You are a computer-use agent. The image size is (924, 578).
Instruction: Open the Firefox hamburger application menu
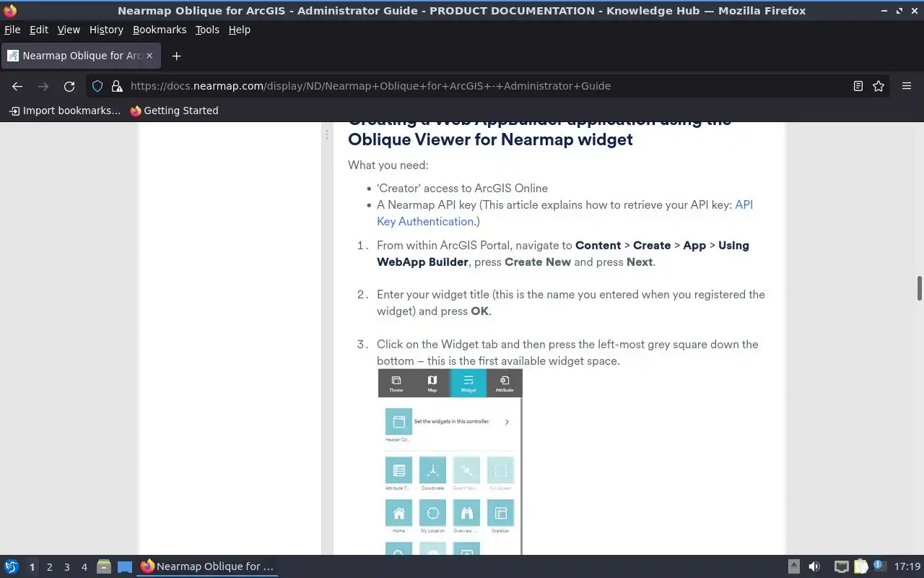(x=907, y=86)
